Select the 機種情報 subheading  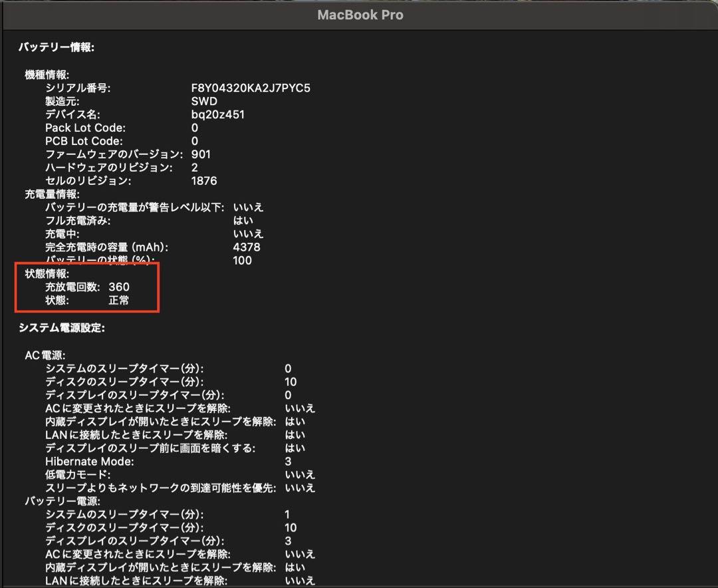(x=47, y=74)
